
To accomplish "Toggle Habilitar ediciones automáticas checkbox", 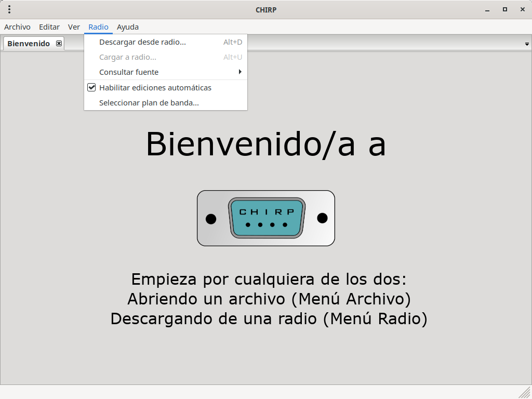I will (92, 88).
